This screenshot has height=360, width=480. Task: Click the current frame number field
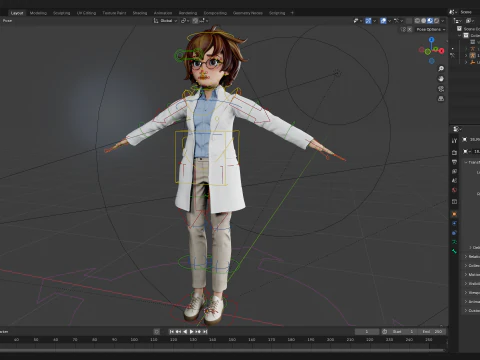coord(367,332)
